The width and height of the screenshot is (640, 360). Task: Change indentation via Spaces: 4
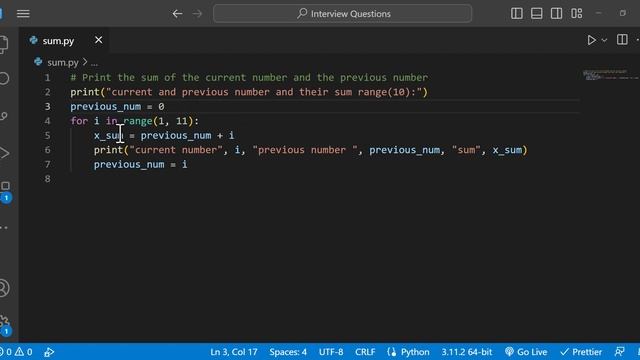pos(288,352)
